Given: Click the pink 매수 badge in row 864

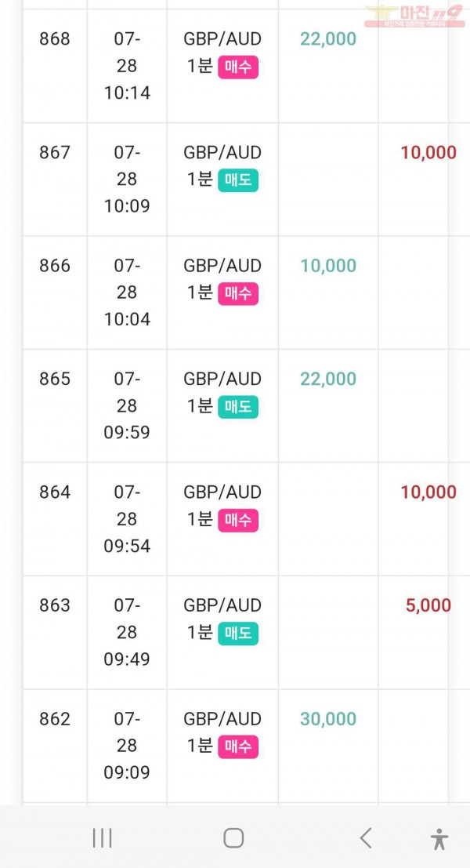Looking at the screenshot, I should [x=238, y=521].
